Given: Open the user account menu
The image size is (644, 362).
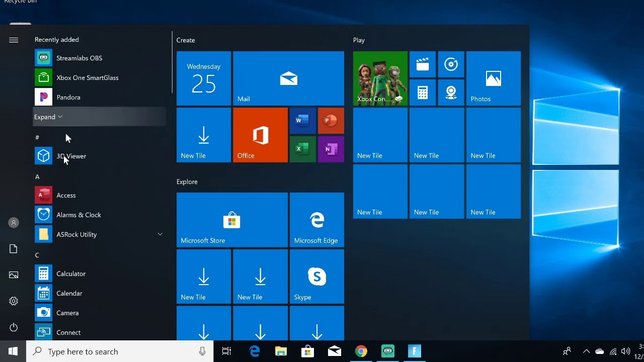Looking at the screenshot, I should pyautogui.click(x=14, y=223).
